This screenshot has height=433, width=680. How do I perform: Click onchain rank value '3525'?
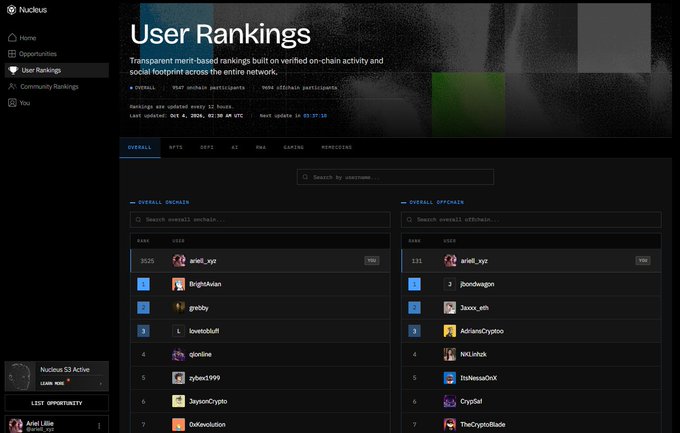[147, 261]
